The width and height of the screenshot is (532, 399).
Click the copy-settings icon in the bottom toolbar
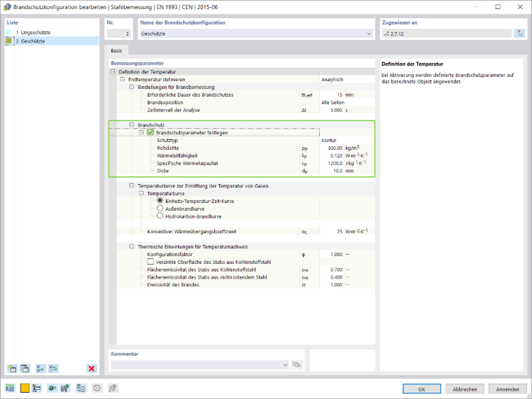pos(80,388)
